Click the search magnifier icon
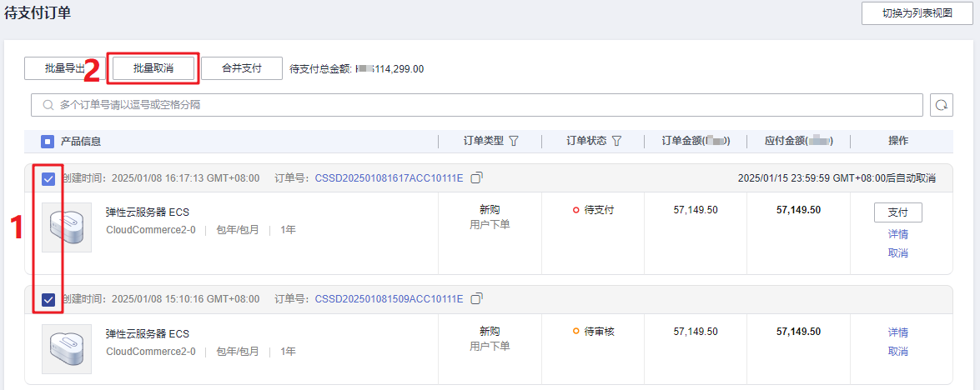Image resolution: width=980 pixels, height=390 pixels. 48,105
